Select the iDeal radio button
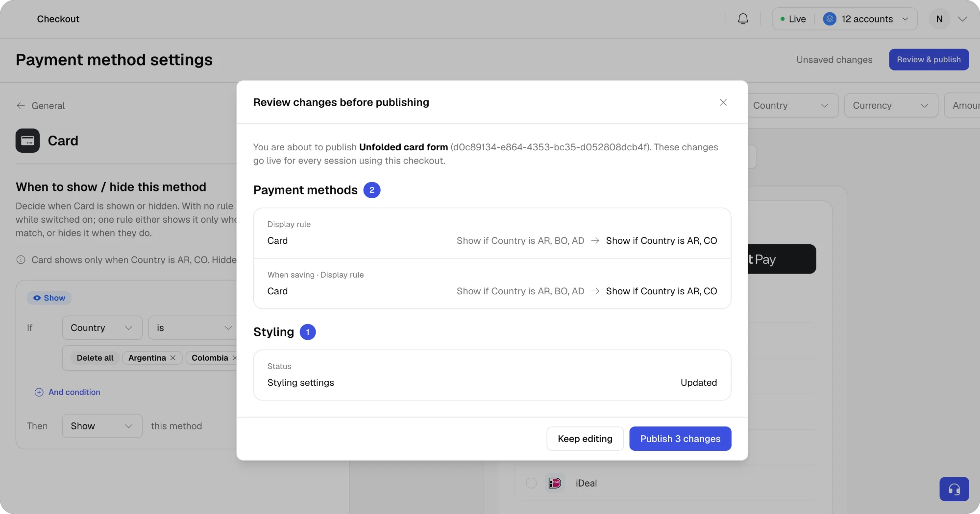The height and width of the screenshot is (514, 980). click(531, 483)
